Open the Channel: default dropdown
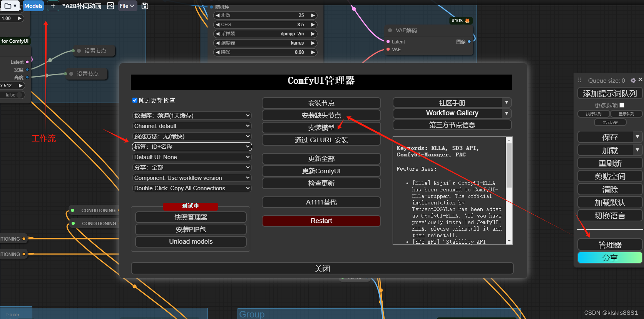The height and width of the screenshot is (319, 644). (x=192, y=126)
